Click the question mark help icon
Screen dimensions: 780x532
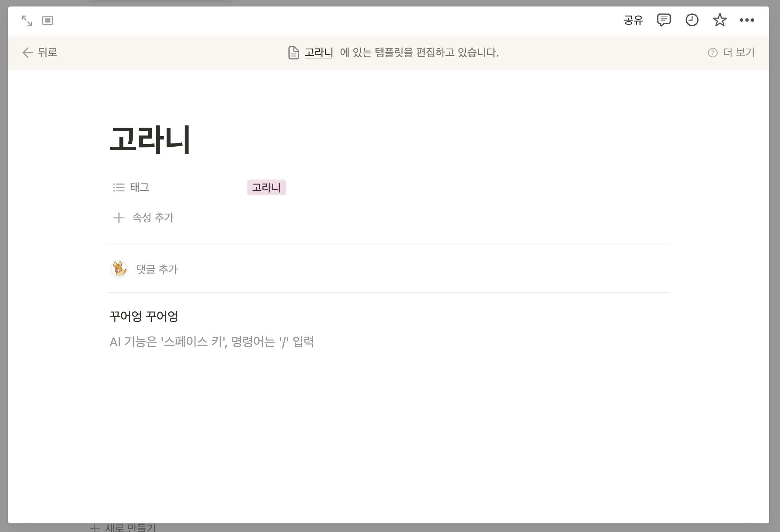point(712,53)
